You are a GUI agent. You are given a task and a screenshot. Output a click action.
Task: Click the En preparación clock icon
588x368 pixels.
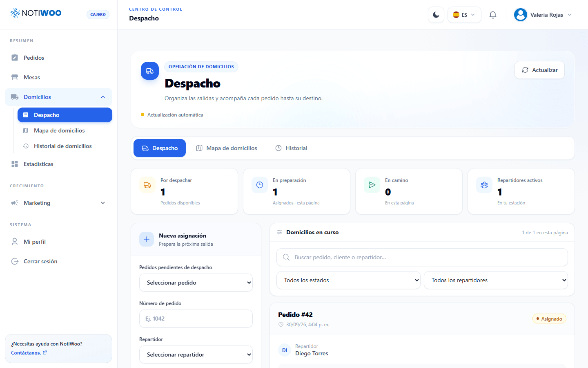[x=260, y=185]
